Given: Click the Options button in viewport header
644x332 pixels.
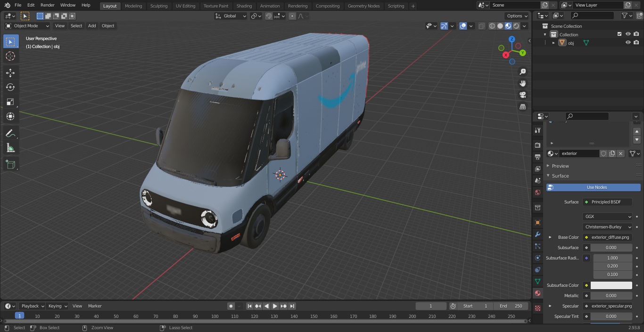Looking at the screenshot, I should point(517,16).
